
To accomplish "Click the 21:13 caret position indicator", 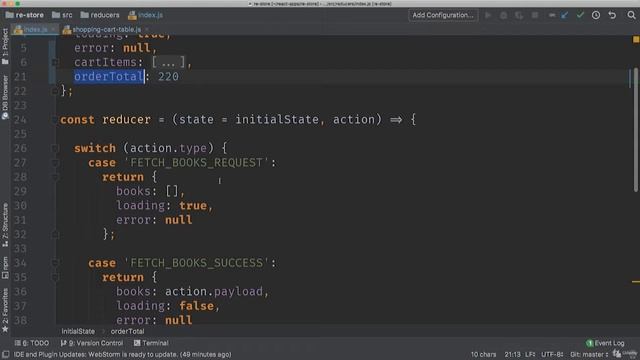I will [512, 355].
